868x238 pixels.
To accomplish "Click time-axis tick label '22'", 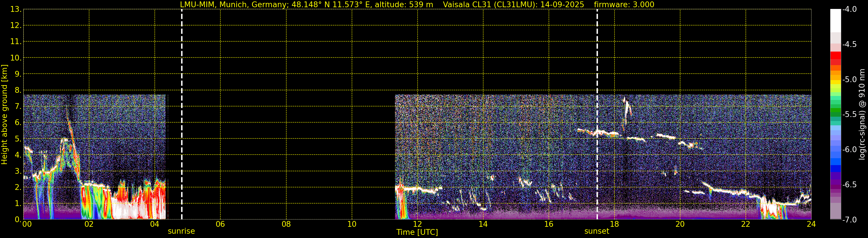I will [x=746, y=224].
